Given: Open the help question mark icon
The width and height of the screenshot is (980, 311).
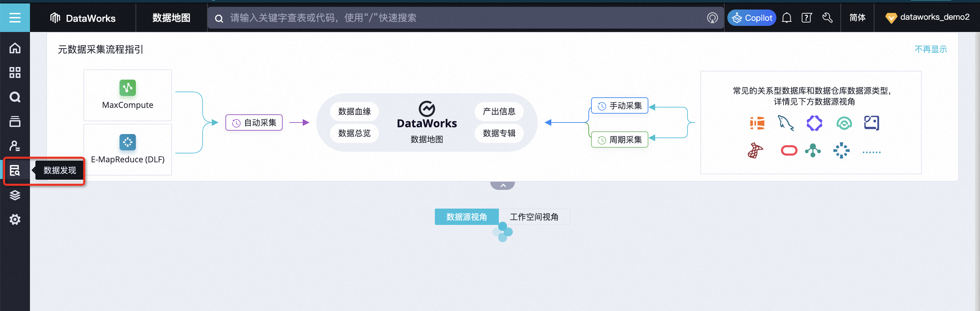Looking at the screenshot, I should click(x=807, y=18).
